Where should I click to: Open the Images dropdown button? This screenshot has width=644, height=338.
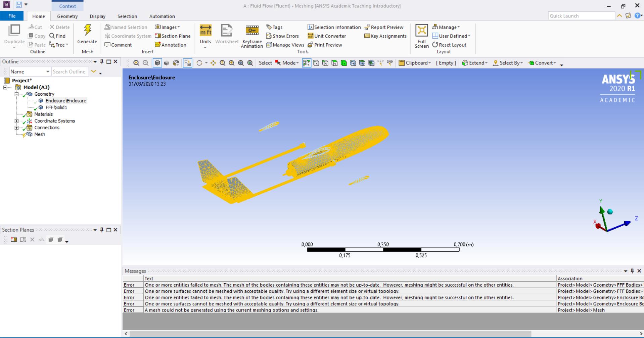coord(167,27)
